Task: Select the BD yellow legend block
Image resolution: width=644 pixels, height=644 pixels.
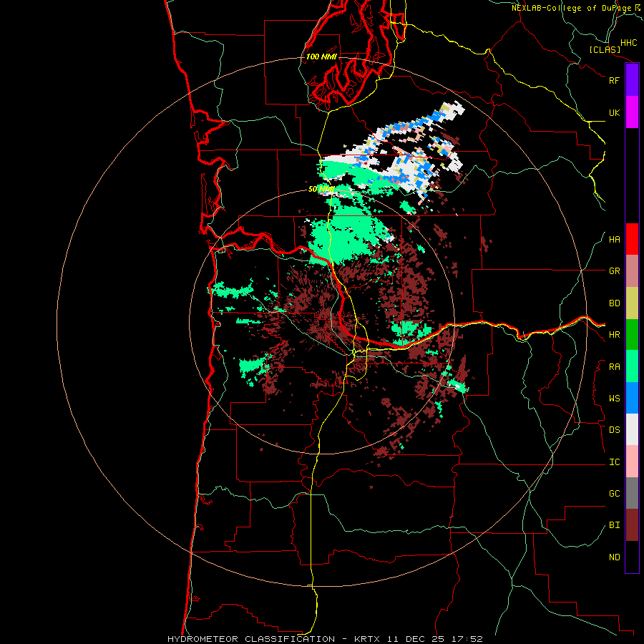Action: coord(632,303)
